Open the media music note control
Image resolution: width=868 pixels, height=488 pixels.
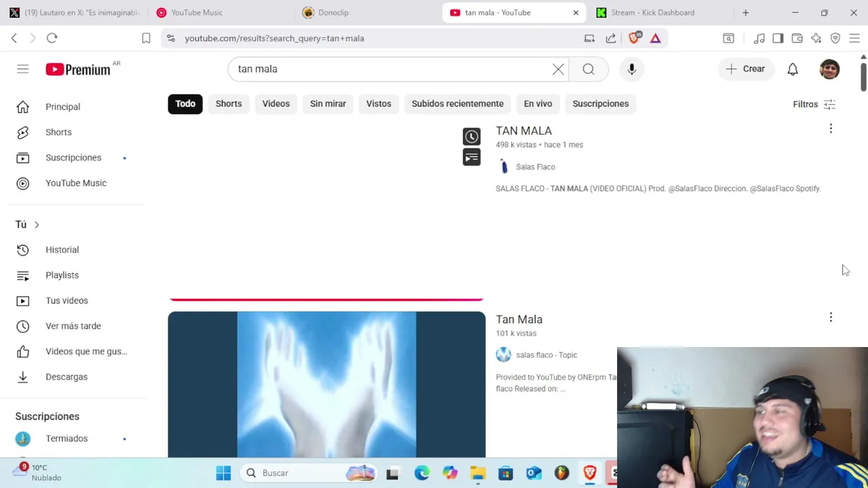pos(759,39)
